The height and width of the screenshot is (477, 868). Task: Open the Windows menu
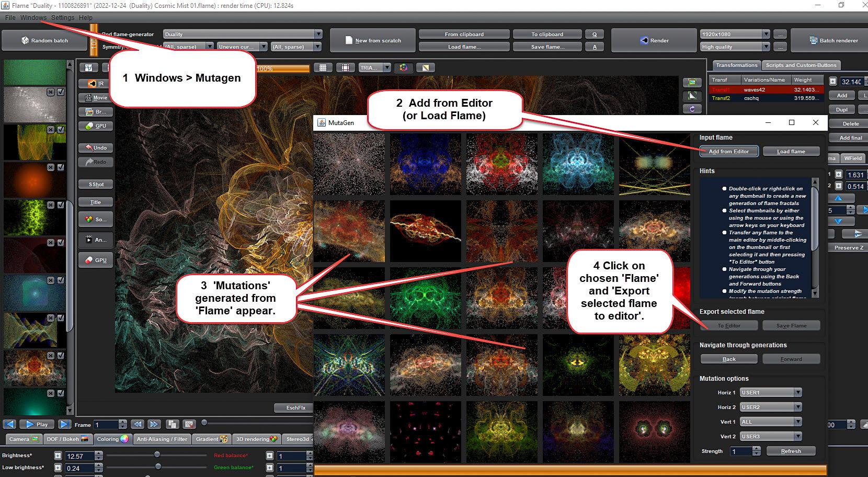coord(33,18)
